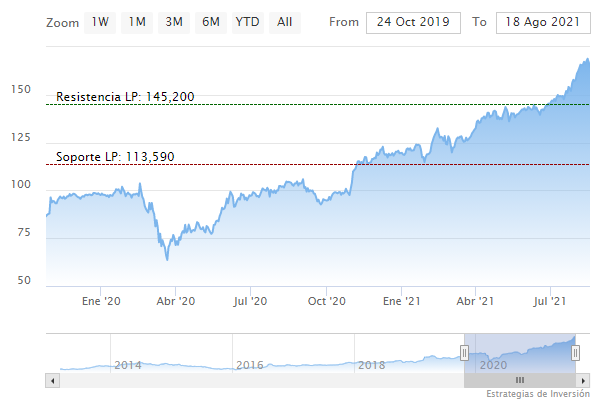Edit the From date field
The image size is (603, 407).
tap(414, 22)
